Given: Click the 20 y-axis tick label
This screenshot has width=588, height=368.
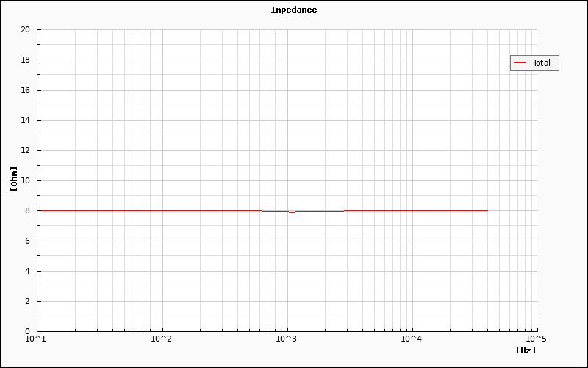Looking at the screenshot, I should point(26,30).
